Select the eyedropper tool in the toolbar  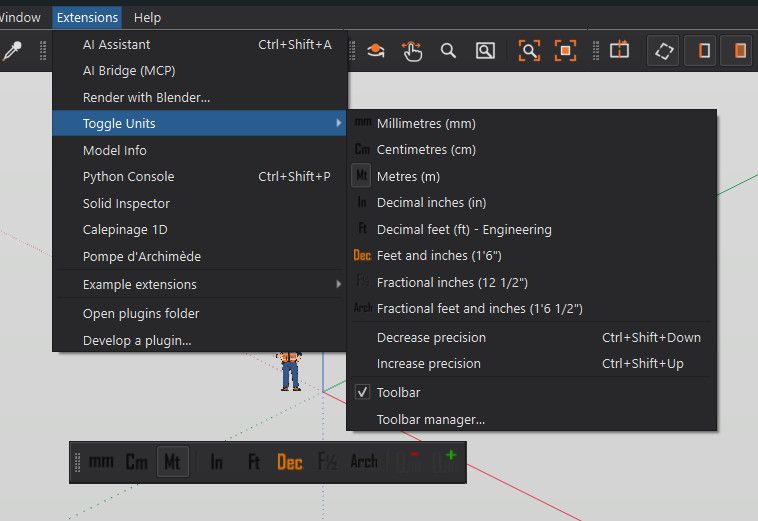pyautogui.click(x=13, y=50)
